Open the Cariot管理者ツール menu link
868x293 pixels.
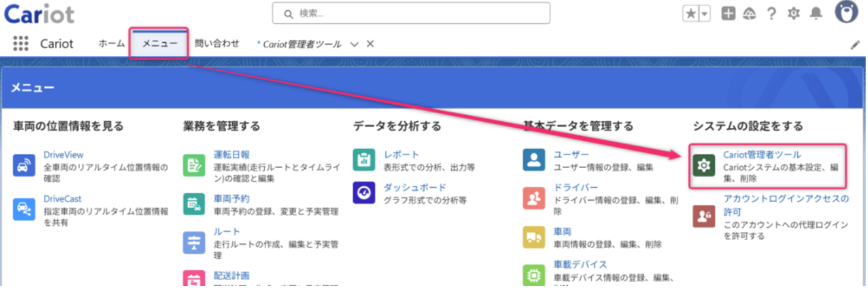762,155
